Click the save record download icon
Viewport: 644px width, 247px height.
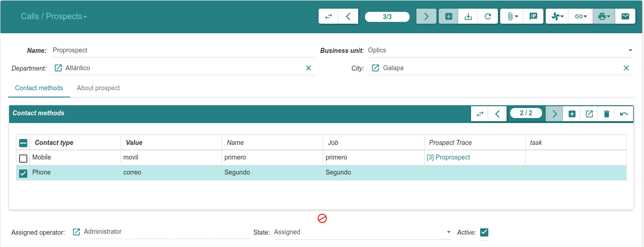468,16
